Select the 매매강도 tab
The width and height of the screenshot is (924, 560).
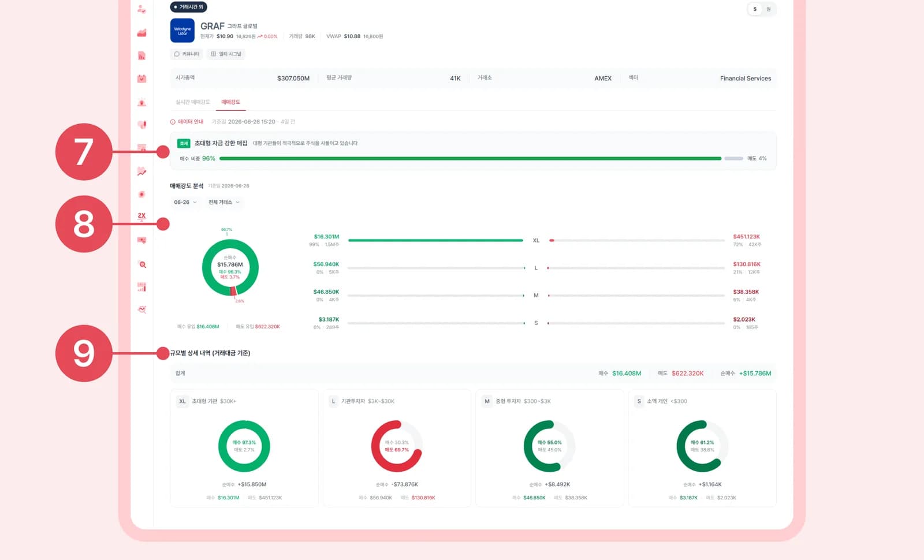[230, 102]
